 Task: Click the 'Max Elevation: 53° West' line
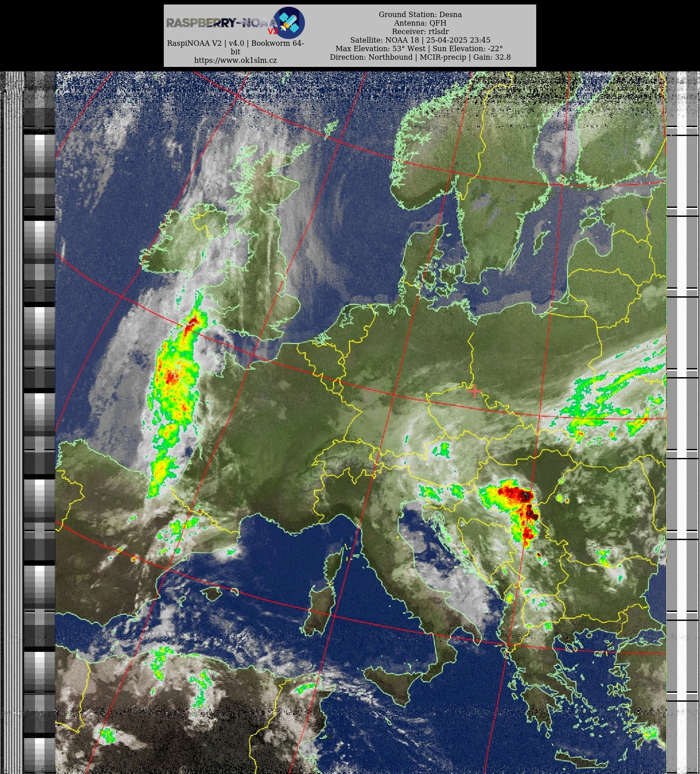click(419, 48)
